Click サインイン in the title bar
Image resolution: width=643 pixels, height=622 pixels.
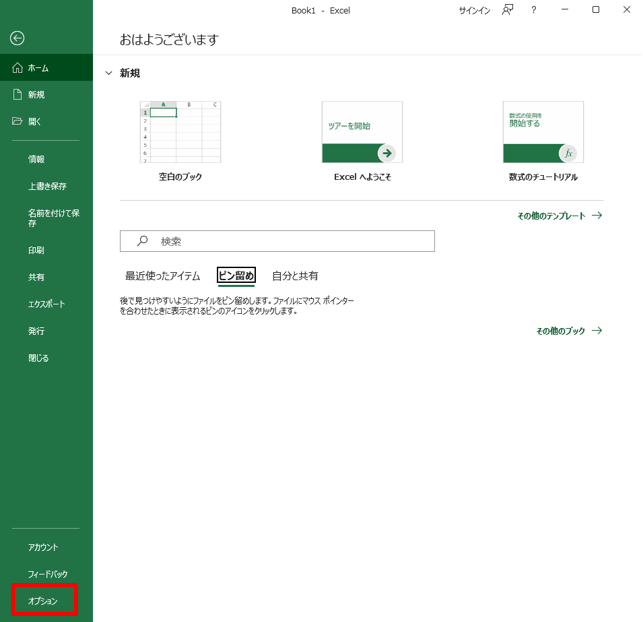point(474,11)
